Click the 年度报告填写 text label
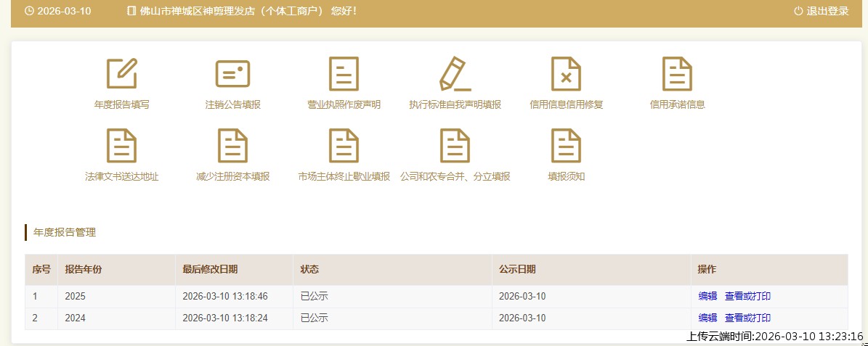Viewport: 868px width, 346px height. [121, 104]
